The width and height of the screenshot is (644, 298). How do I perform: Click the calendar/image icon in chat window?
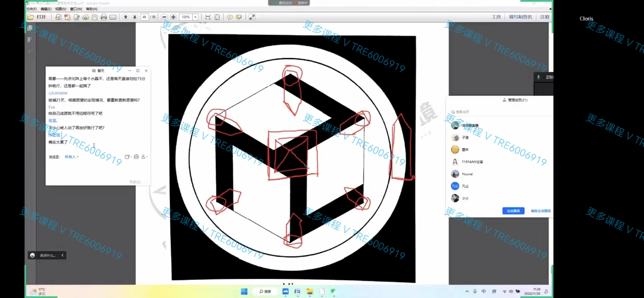click(136, 157)
